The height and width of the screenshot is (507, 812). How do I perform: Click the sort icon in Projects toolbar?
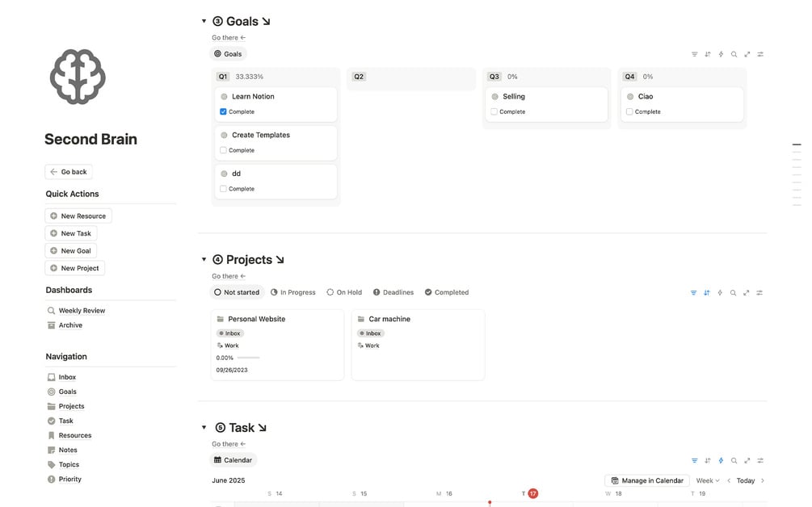tap(707, 292)
